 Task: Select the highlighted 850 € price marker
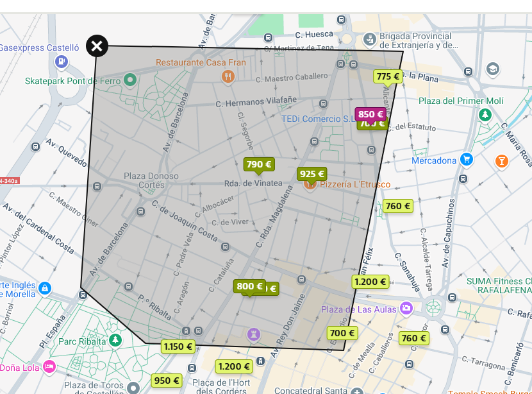click(x=370, y=114)
